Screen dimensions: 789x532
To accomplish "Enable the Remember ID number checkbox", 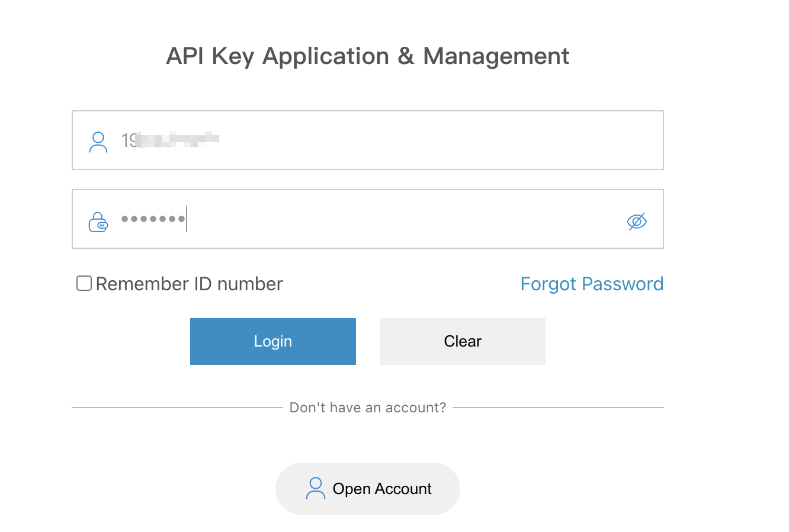I will [x=84, y=283].
